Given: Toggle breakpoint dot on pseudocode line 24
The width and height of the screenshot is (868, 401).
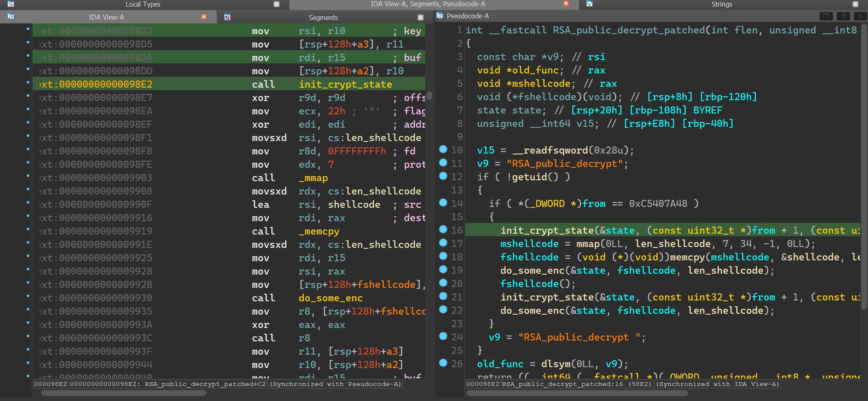Looking at the screenshot, I should [x=443, y=336].
